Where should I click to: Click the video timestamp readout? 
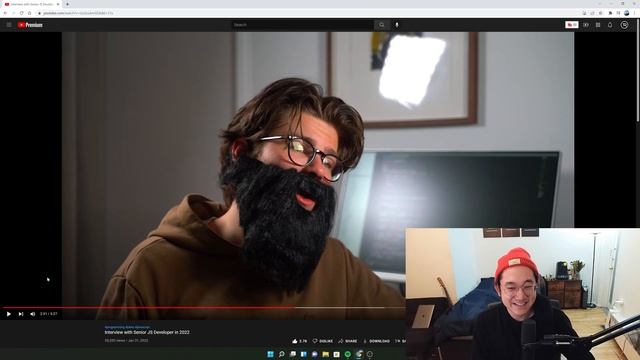click(x=49, y=314)
